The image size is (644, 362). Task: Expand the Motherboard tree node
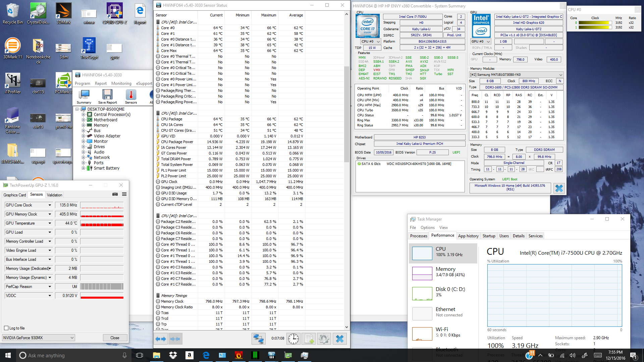[x=83, y=120]
